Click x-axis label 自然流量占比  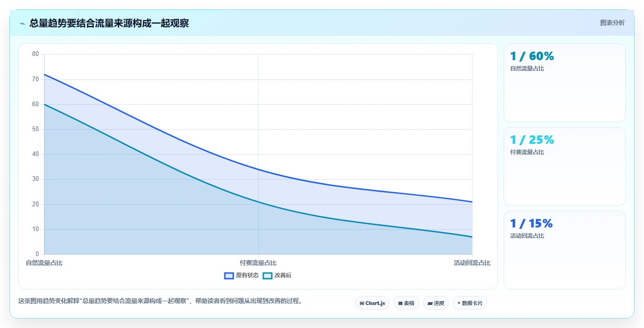(44, 263)
